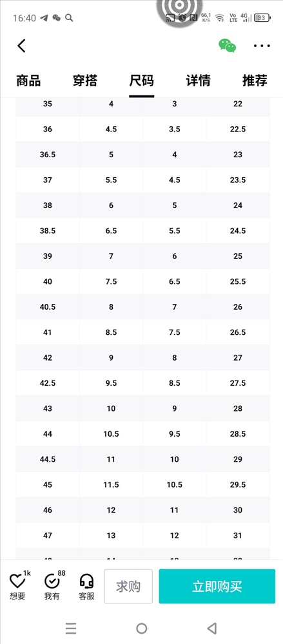Tap the heart 想要 icon
Screen dimensions: 283x644
tap(17, 581)
